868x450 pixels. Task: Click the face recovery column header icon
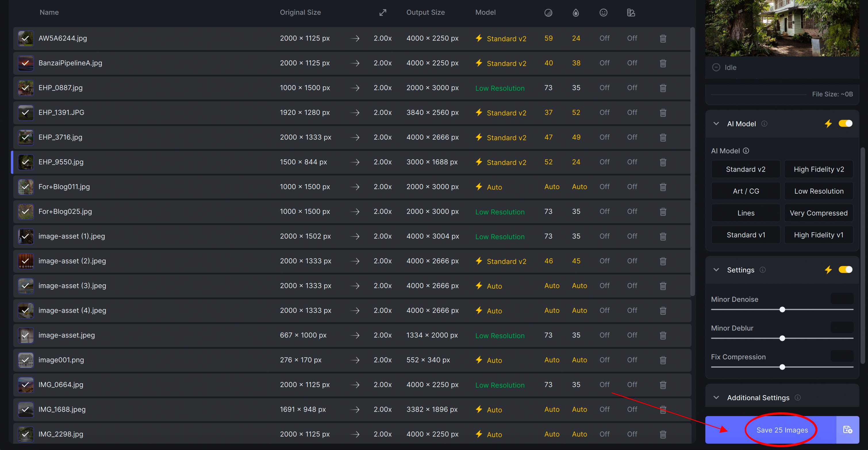point(603,12)
